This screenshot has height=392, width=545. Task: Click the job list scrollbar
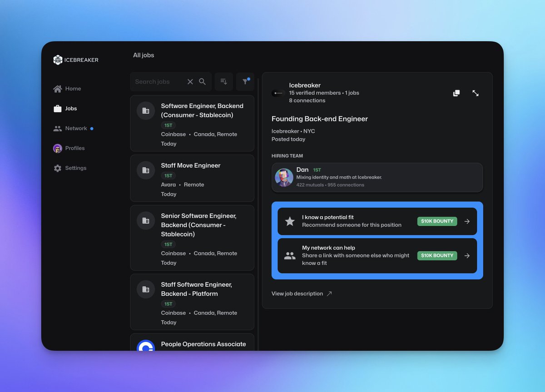pyautogui.click(x=258, y=213)
